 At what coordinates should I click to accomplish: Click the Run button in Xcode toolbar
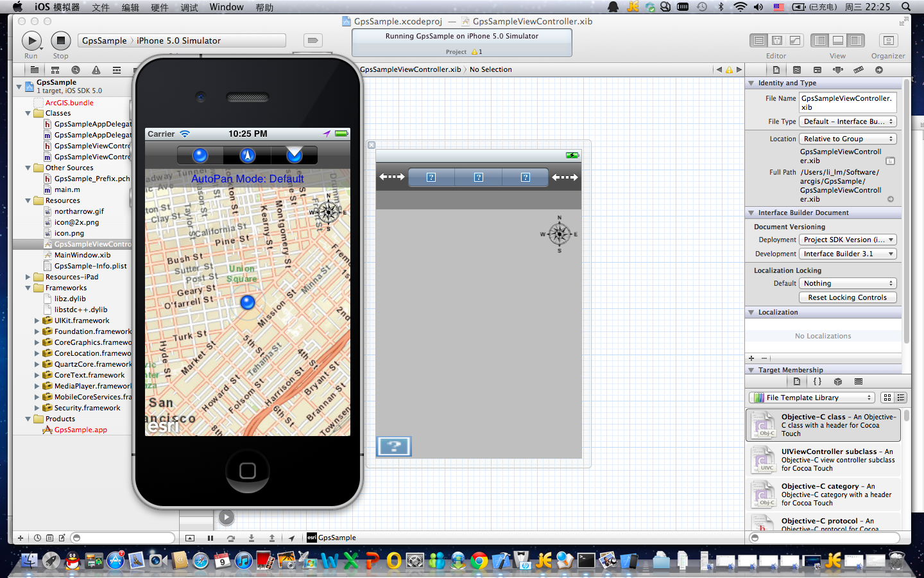coord(31,41)
